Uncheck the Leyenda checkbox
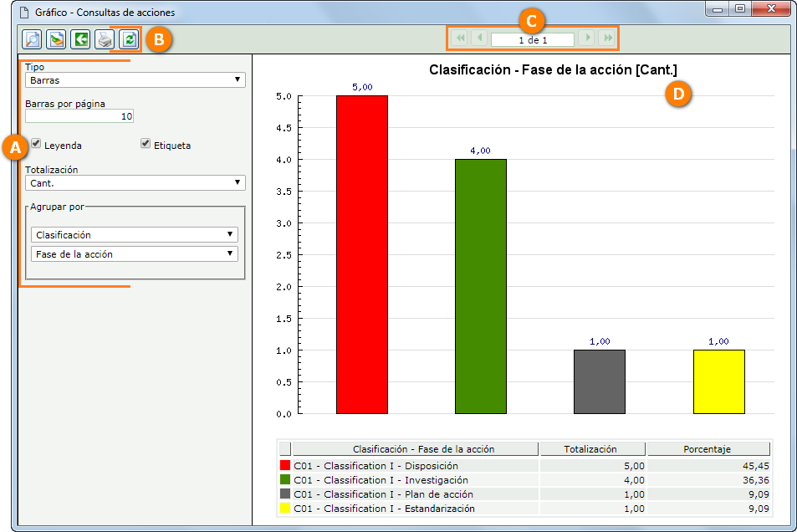The image size is (797, 532). click(x=36, y=143)
